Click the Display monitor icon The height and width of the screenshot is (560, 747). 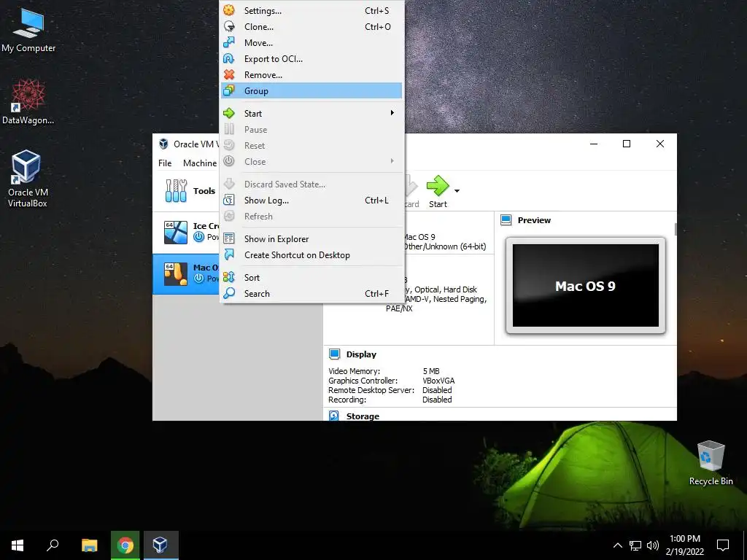(x=334, y=354)
